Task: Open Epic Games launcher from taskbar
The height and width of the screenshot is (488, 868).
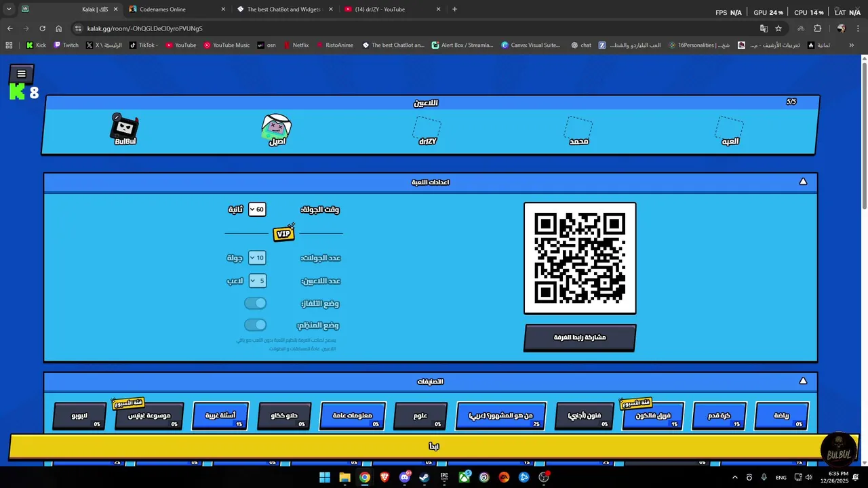Action: click(444, 477)
